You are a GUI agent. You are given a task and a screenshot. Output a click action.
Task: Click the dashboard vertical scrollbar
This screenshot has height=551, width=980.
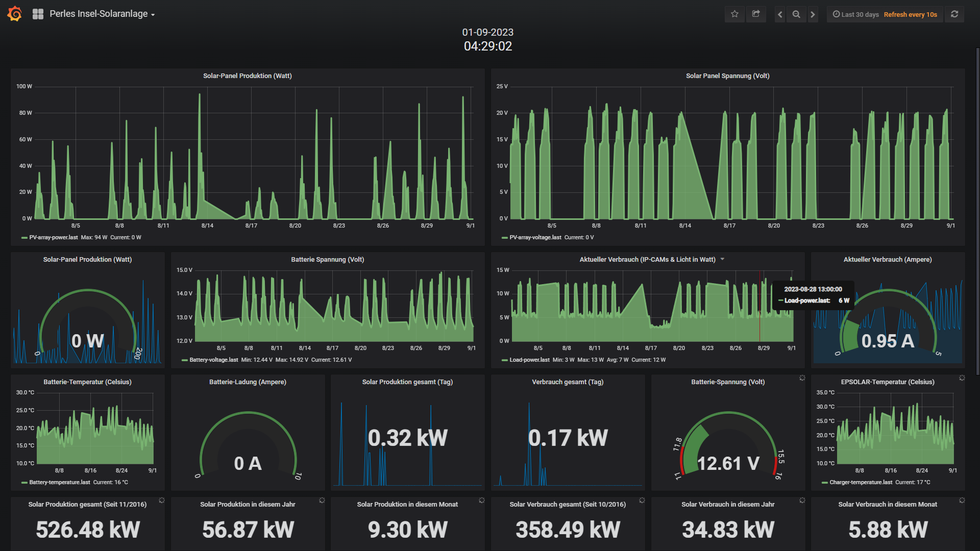tap(977, 212)
